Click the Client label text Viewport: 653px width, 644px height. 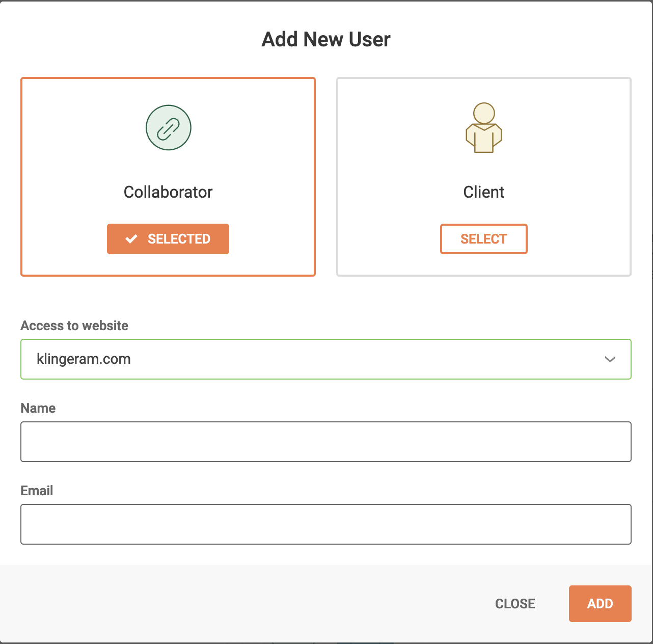484,192
